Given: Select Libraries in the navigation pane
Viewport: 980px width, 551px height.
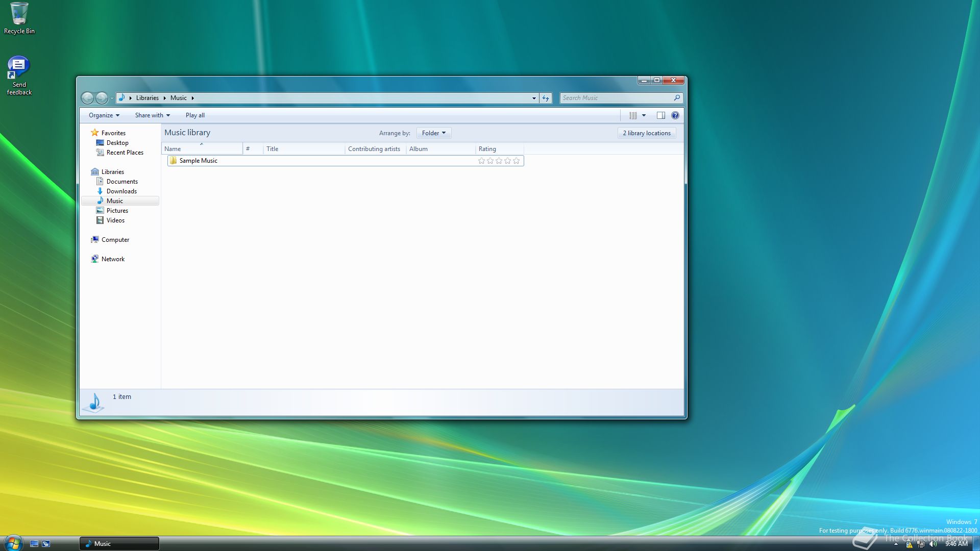Looking at the screenshot, I should [x=113, y=172].
